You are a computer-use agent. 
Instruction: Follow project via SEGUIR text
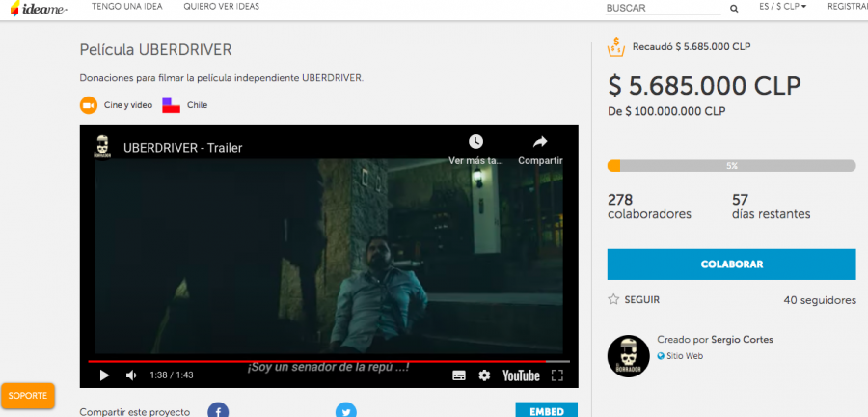(641, 299)
